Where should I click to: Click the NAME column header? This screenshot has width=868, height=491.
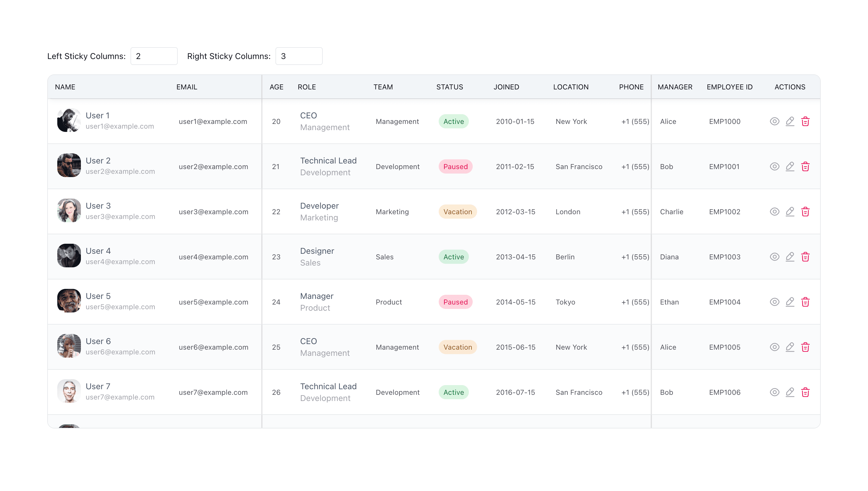65,87
